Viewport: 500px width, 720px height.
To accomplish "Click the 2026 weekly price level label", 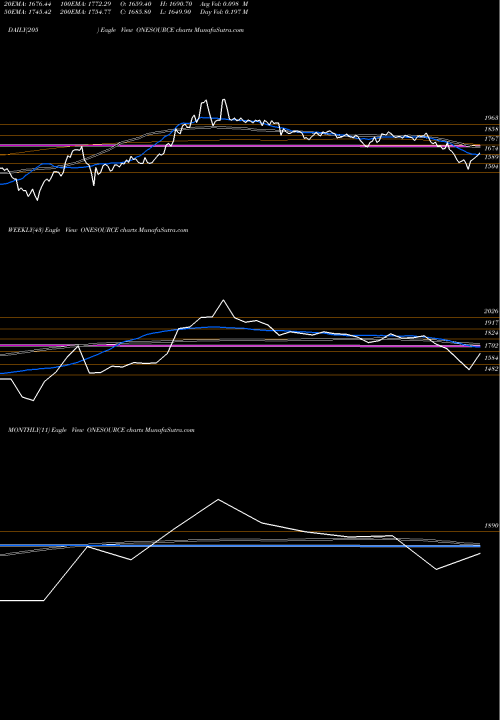I will (x=491, y=311).
